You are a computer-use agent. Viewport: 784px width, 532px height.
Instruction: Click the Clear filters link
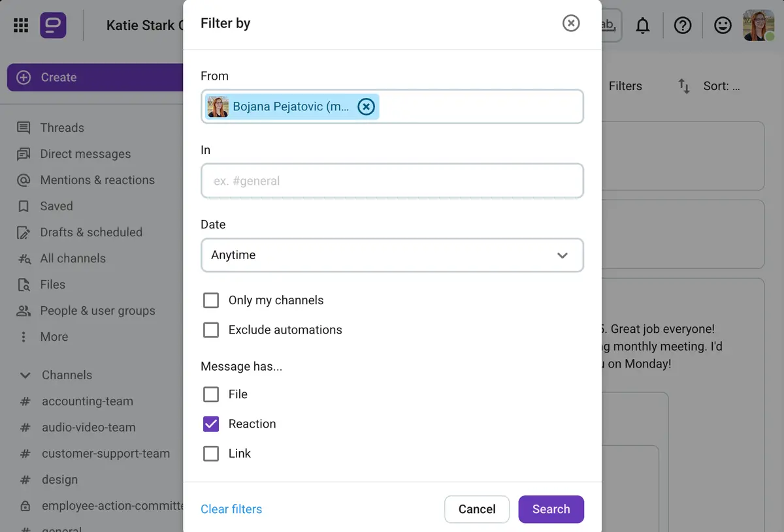[x=231, y=509]
